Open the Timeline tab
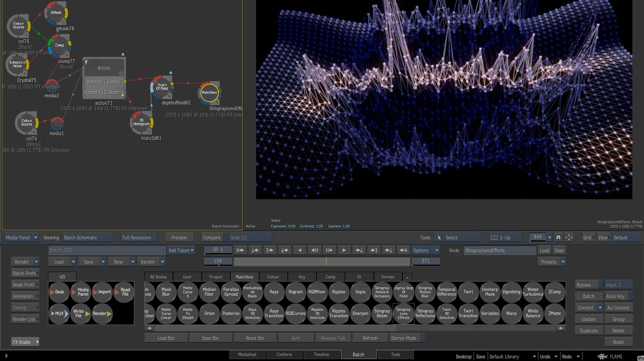Viewport: 644px width, 361px height. [321, 355]
